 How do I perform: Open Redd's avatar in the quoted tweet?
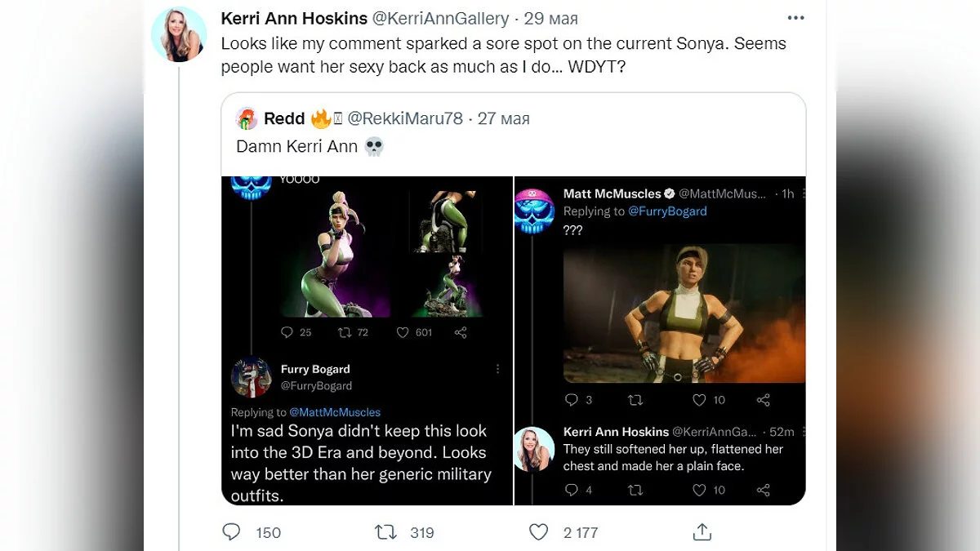(x=247, y=118)
